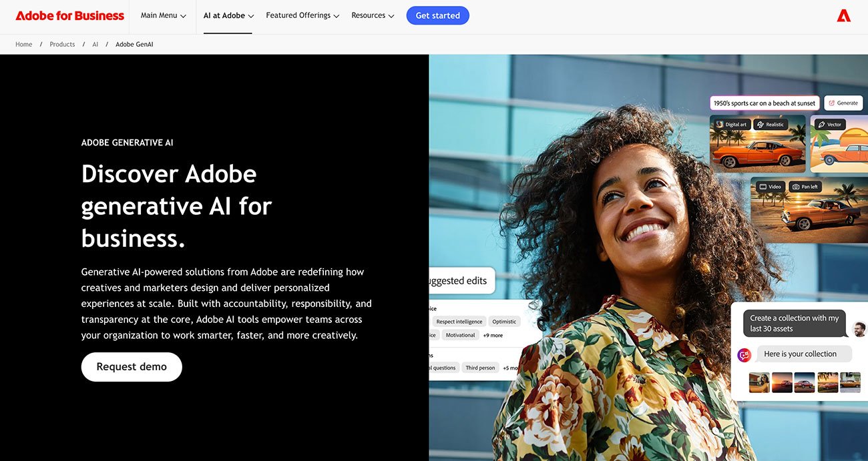The width and height of the screenshot is (868, 461).
Task: Select the Respect intelligence tone chip
Action: coord(459,322)
